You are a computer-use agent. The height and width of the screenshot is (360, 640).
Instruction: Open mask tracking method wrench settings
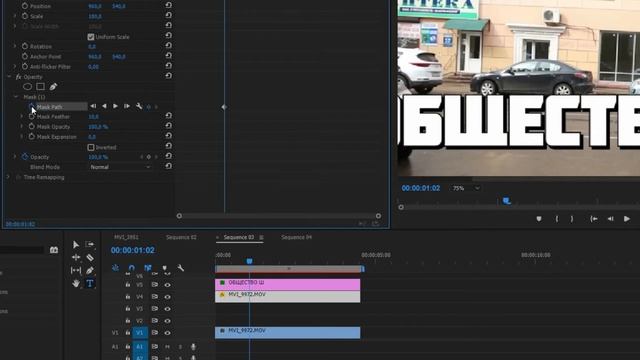point(139,106)
